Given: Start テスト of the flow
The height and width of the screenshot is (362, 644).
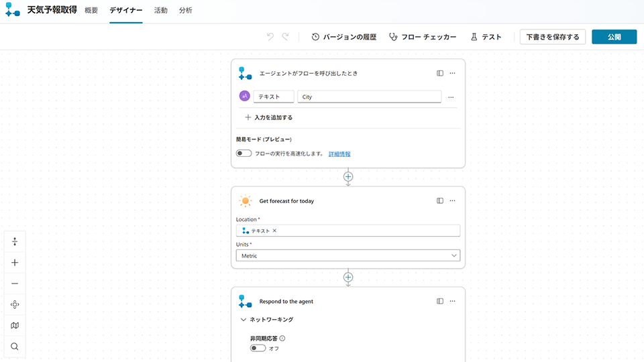Looking at the screenshot, I should click(x=486, y=37).
